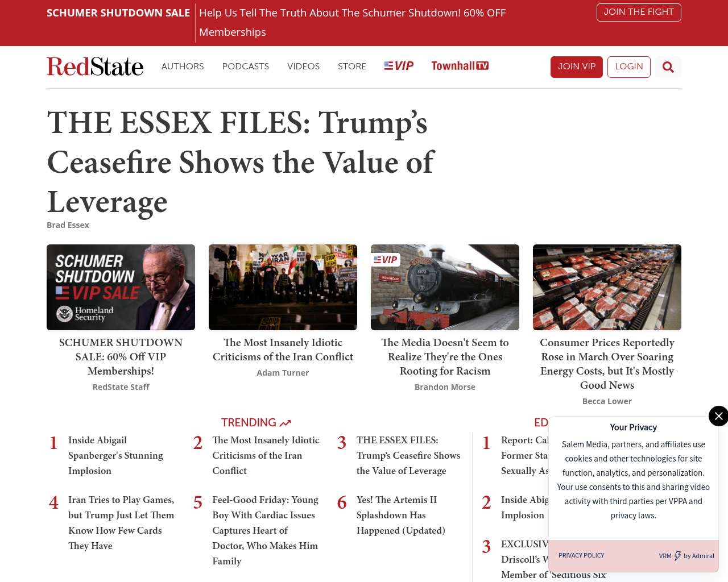Image resolution: width=728 pixels, height=582 pixels.
Task: Click the JOIN THE FIGHT button
Action: (x=639, y=12)
